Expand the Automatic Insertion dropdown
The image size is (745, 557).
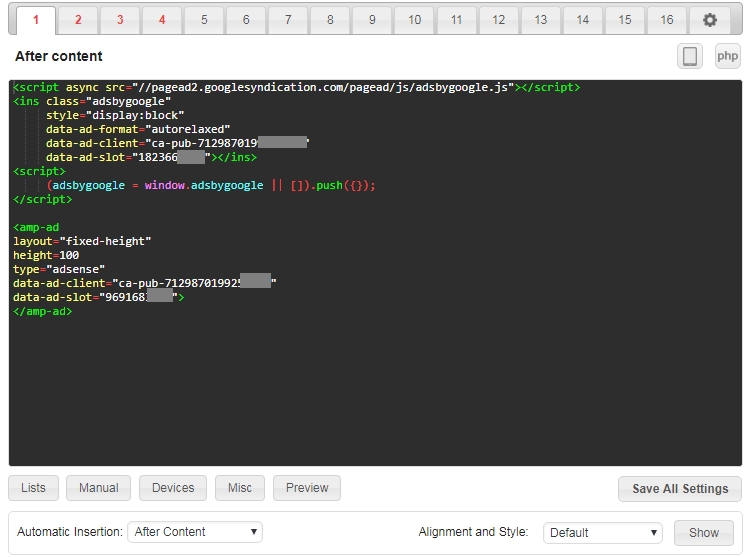coord(195,532)
